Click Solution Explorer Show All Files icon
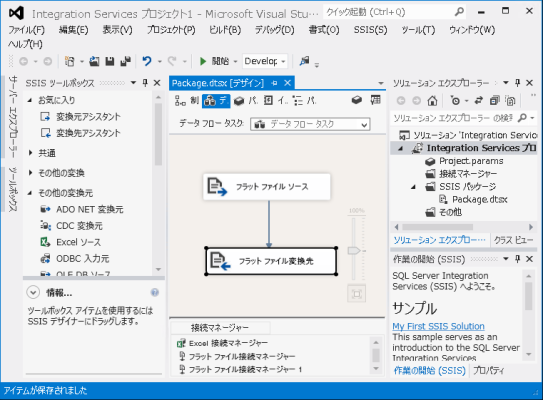 [510, 101]
